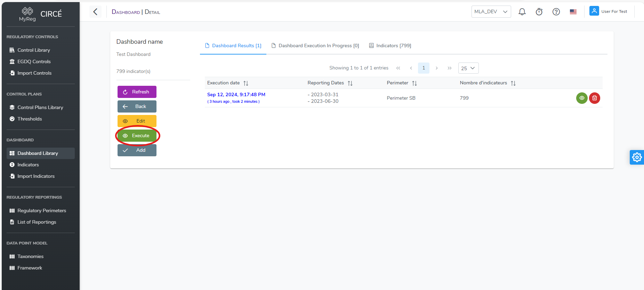The width and height of the screenshot is (644, 290).
Task: Open the timer stopwatch icon
Action: (539, 12)
